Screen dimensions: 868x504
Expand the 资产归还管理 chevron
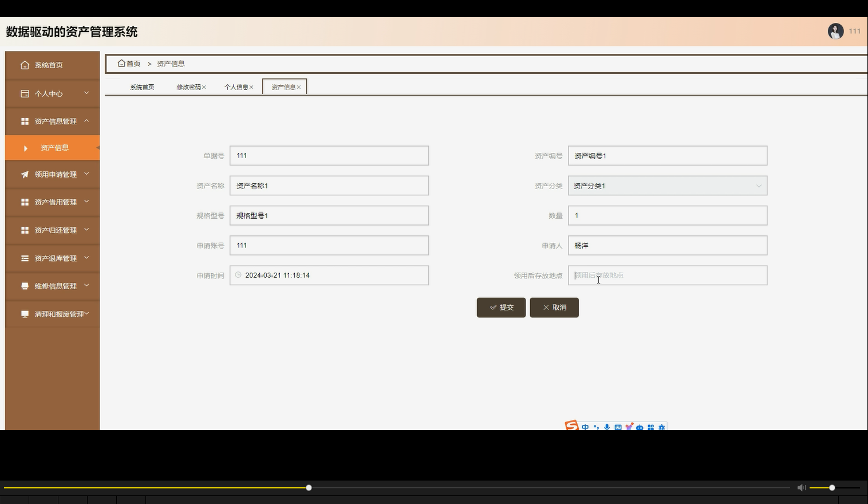coord(86,230)
